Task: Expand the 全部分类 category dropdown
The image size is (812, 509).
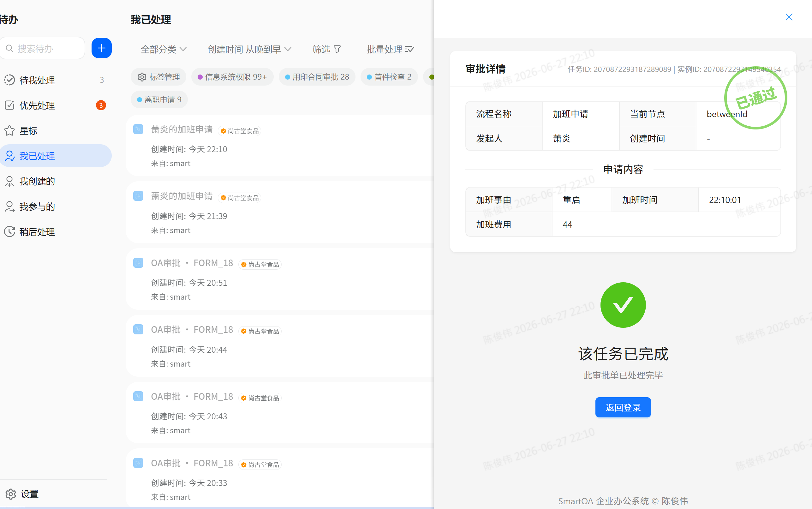Action: [164, 49]
